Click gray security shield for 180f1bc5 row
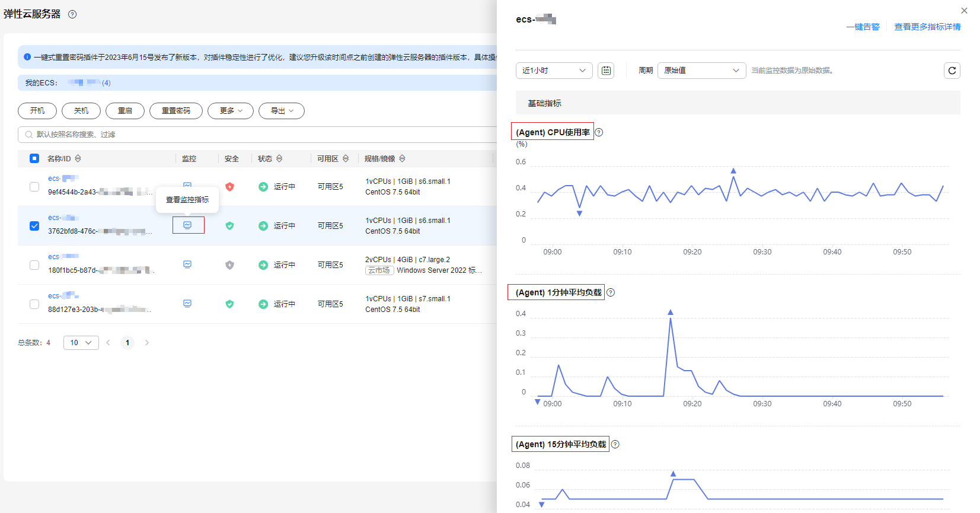This screenshot has height=513, width=980. 230,265
